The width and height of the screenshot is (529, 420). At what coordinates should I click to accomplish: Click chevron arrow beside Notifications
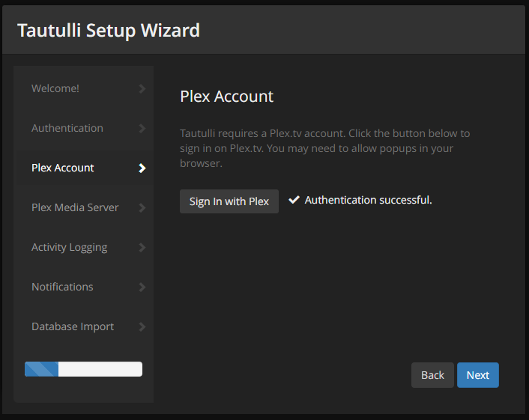pos(142,287)
